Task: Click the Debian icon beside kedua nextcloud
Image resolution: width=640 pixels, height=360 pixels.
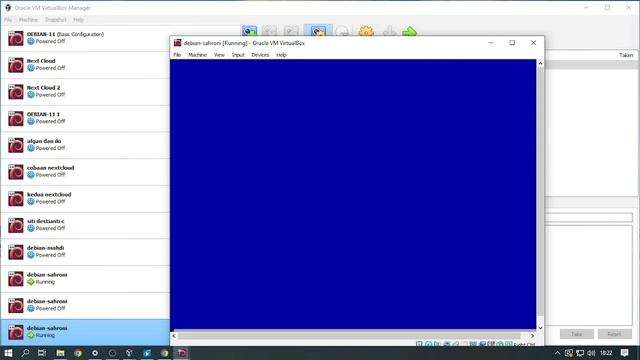Action: coord(16,199)
